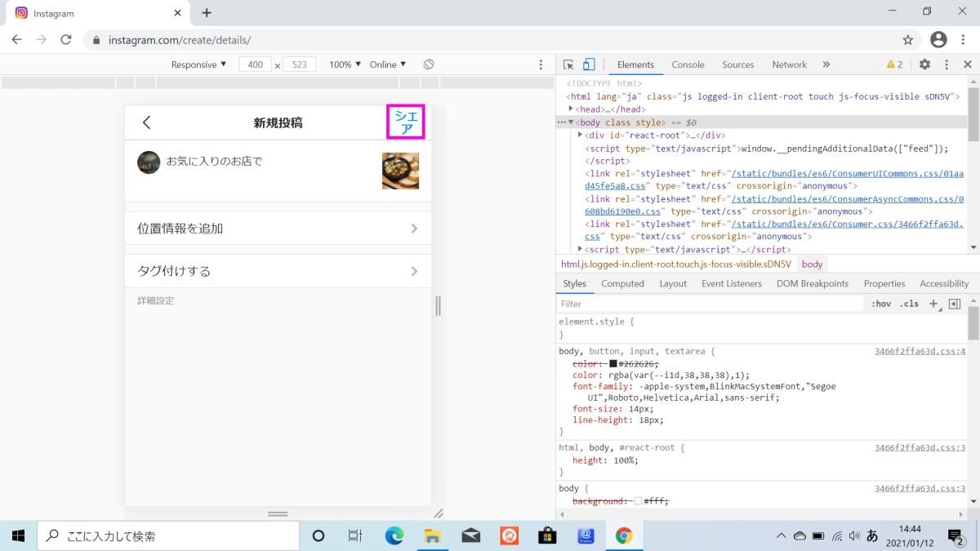Expand the div react-root node
The height and width of the screenshot is (551, 980).
tap(580, 135)
